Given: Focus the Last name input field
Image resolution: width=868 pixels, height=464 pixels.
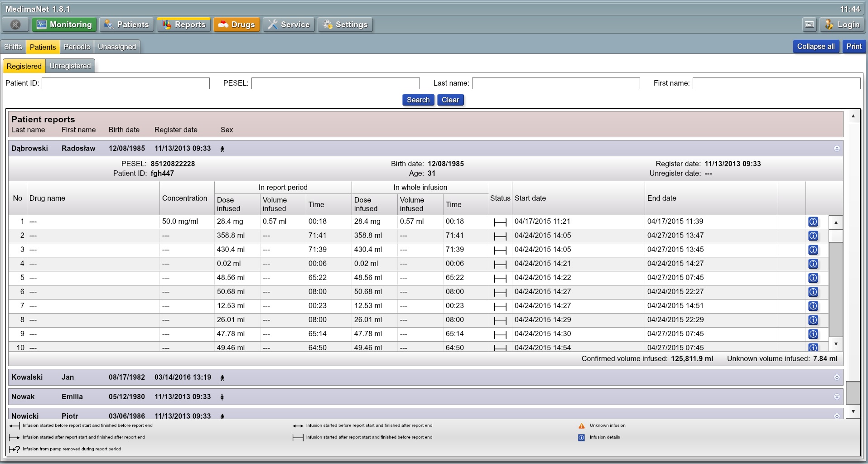Looking at the screenshot, I should click(x=556, y=83).
